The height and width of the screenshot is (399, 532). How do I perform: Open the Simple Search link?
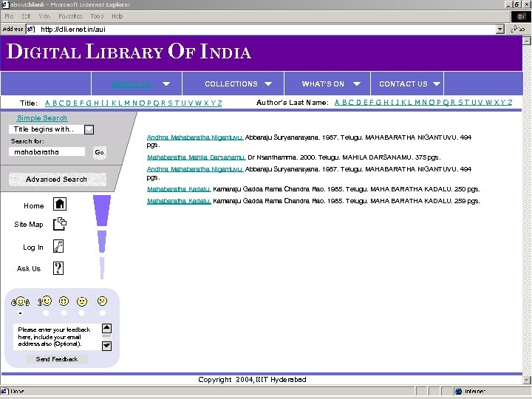click(42, 117)
